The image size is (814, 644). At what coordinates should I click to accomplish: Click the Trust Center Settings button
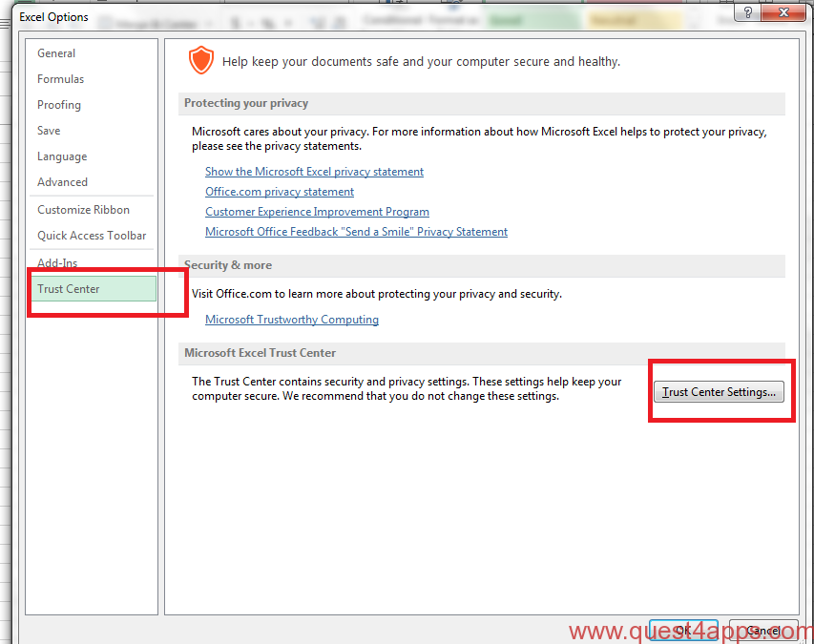pos(719,392)
